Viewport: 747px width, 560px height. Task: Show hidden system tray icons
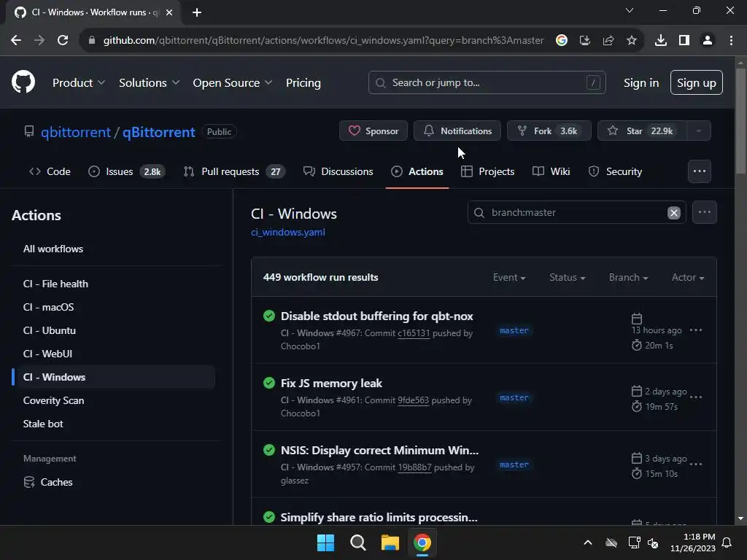point(588,542)
